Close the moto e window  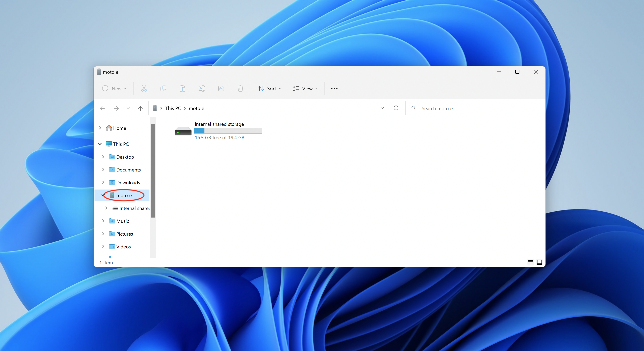click(x=536, y=72)
